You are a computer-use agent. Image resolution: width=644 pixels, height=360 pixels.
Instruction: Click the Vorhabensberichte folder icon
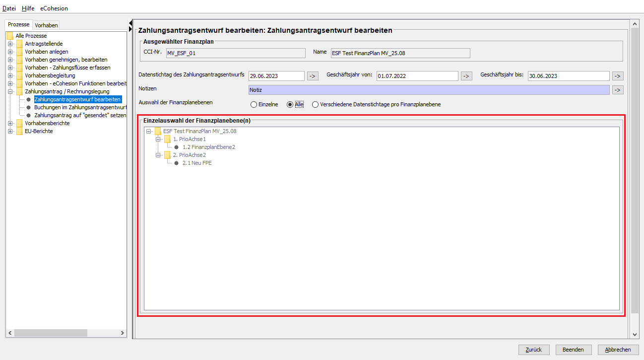click(x=19, y=123)
